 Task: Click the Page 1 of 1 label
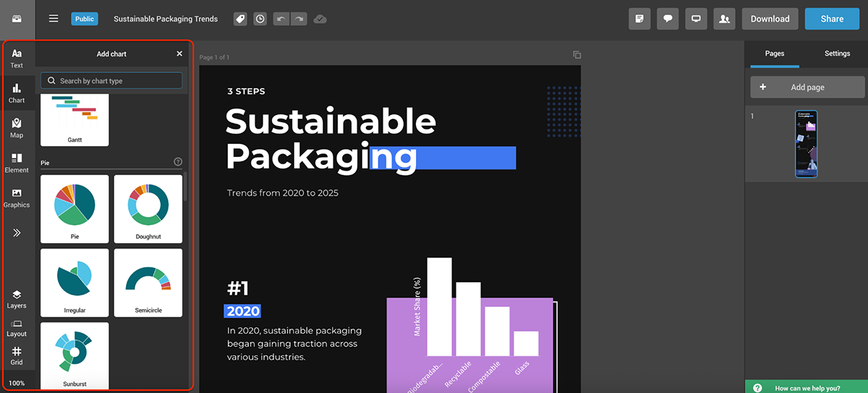[214, 57]
